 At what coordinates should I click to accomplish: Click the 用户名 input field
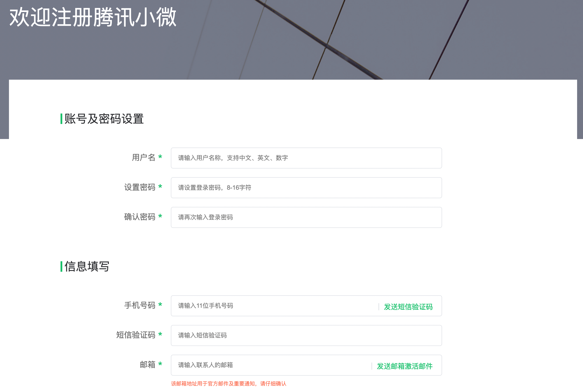pos(306,158)
